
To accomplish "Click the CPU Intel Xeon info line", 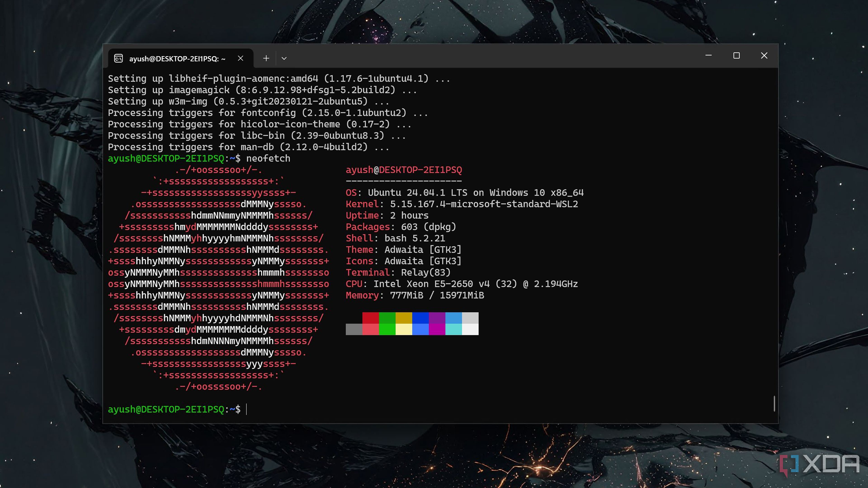I will (x=462, y=284).
